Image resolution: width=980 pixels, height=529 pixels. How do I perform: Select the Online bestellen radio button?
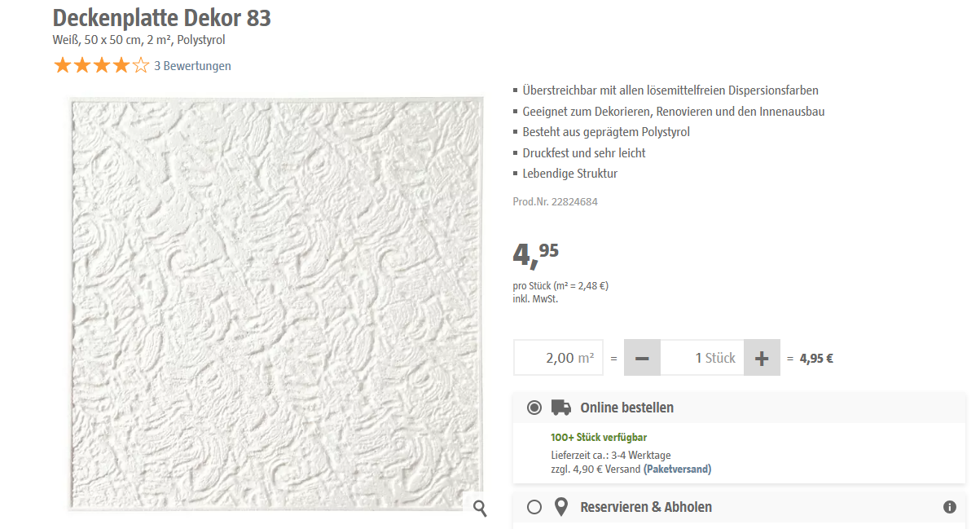534,408
